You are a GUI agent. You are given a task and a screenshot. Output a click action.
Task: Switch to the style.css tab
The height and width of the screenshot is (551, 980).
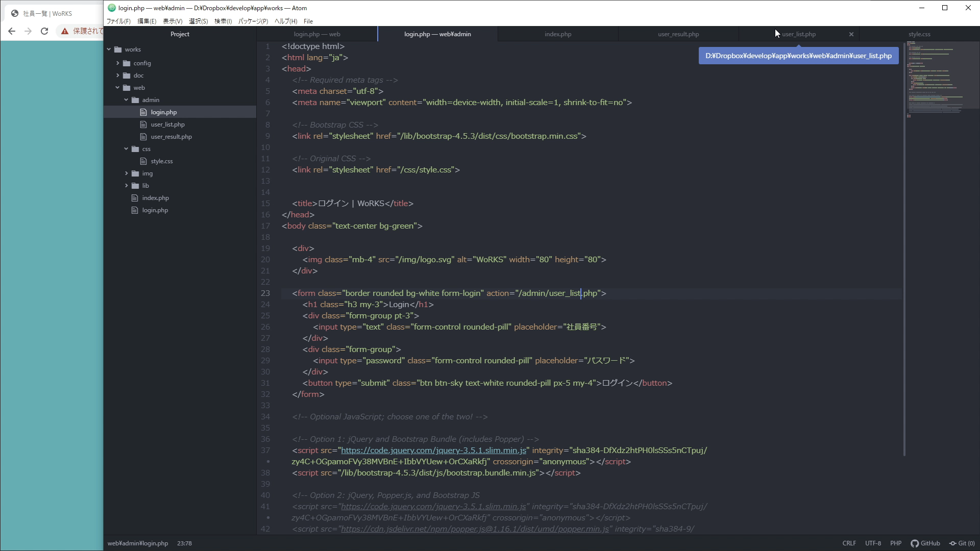pyautogui.click(x=919, y=34)
